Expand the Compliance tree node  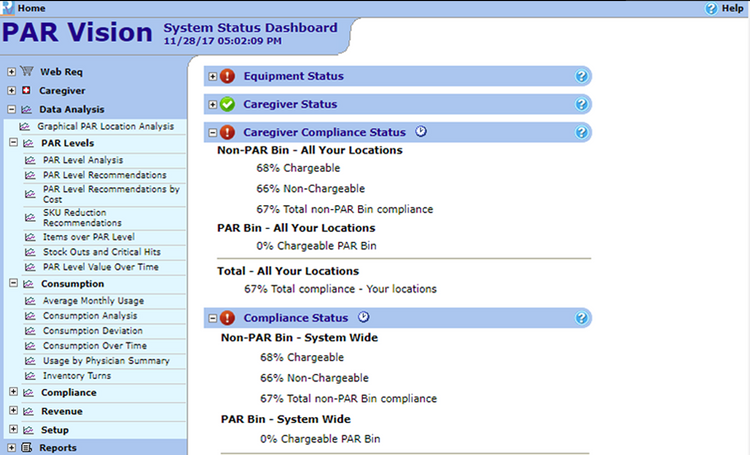pyautogui.click(x=13, y=391)
